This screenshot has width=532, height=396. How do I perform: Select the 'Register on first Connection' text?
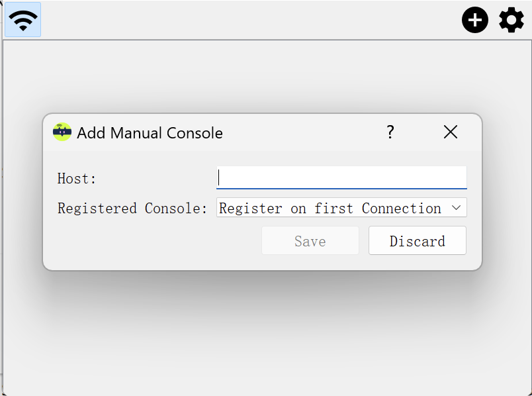(x=330, y=208)
